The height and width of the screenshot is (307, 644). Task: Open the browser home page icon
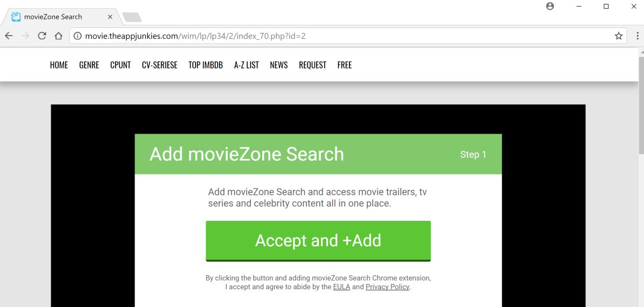58,36
